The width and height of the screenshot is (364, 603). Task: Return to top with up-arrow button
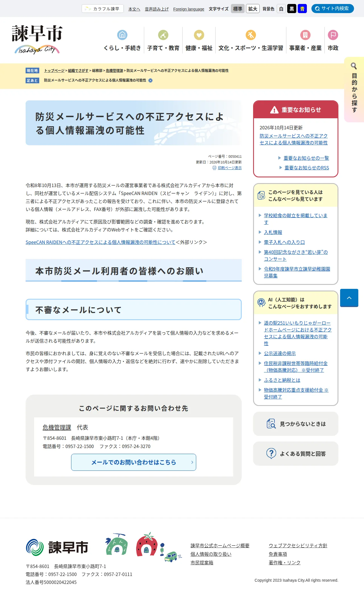pos(349,298)
